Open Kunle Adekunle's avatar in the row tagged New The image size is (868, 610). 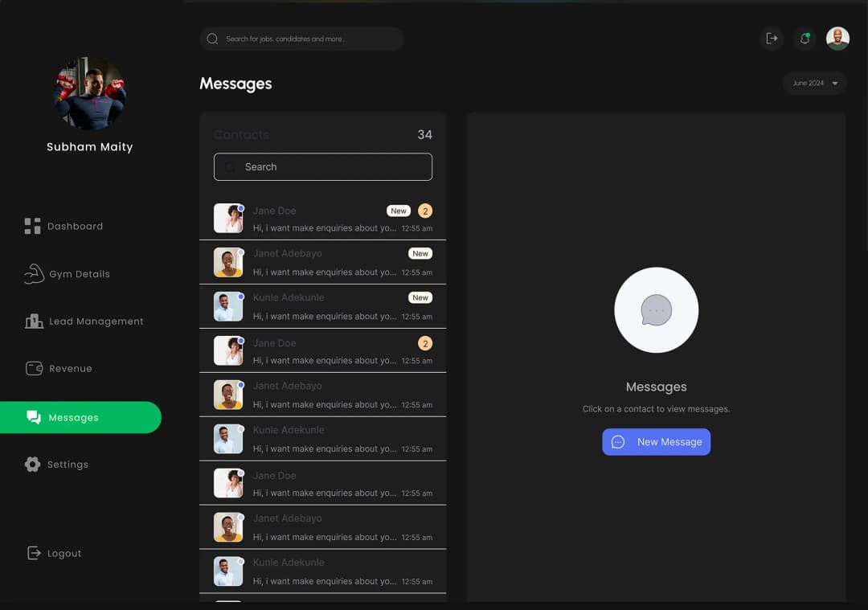[228, 306]
